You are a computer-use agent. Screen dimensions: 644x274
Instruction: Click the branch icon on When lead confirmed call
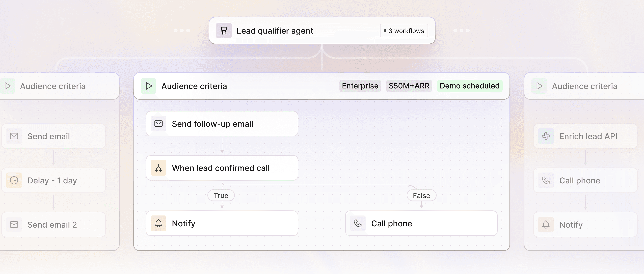tap(158, 168)
